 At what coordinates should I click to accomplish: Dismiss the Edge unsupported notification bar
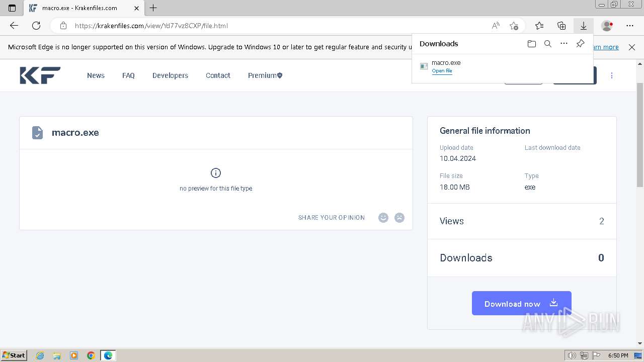pos(632,47)
